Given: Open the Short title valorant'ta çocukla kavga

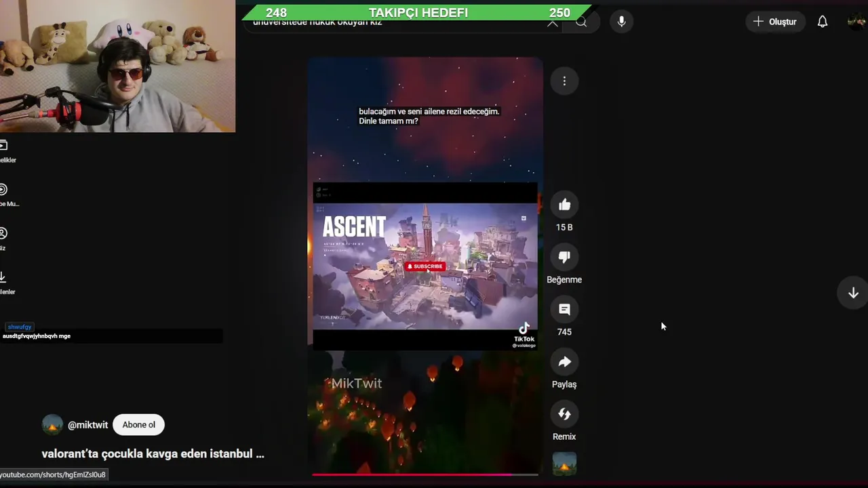Looking at the screenshot, I should (153, 453).
